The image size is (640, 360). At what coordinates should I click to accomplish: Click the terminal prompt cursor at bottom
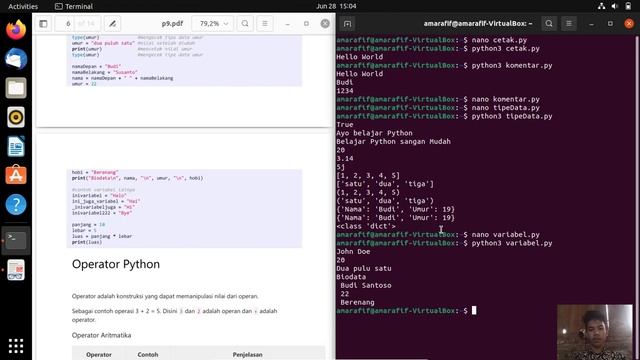pyautogui.click(x=474, y=311)
